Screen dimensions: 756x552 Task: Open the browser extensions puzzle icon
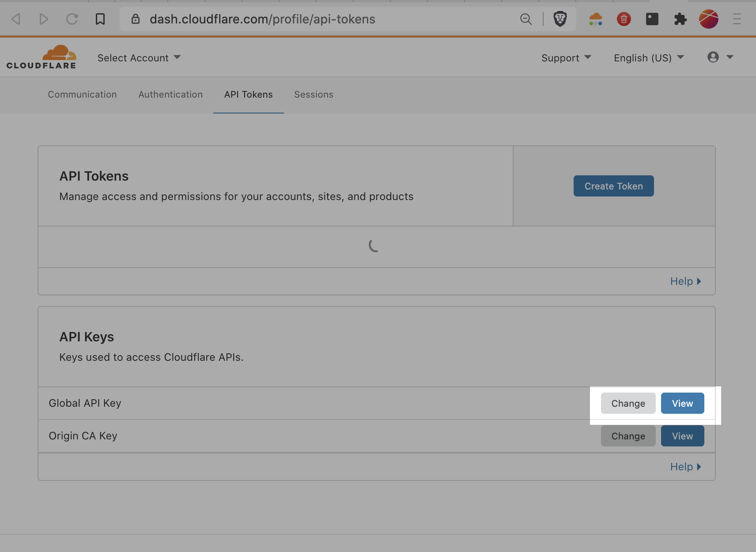(x=680, y=19)
